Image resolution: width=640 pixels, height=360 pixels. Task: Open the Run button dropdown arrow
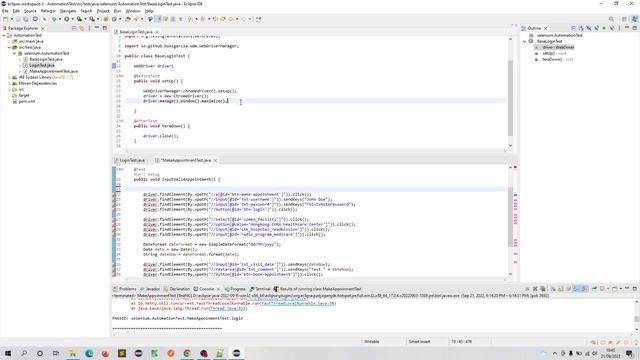72,19
